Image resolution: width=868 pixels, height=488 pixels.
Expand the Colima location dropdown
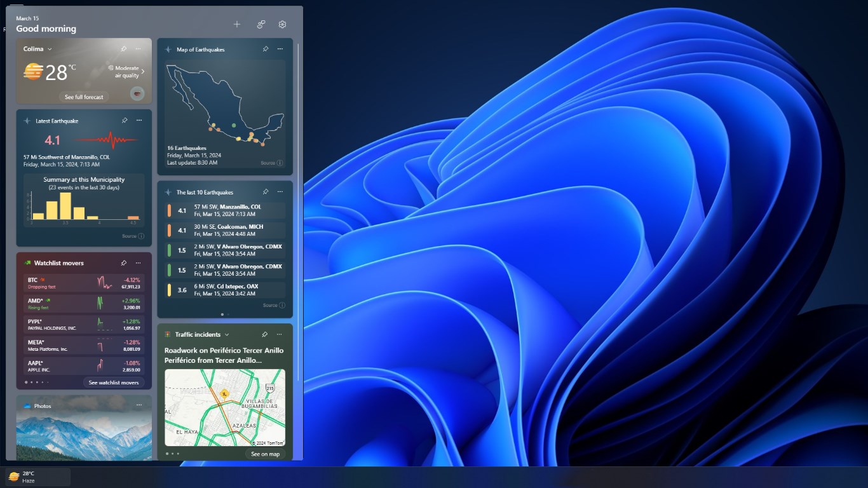click(x=50, y=49)
